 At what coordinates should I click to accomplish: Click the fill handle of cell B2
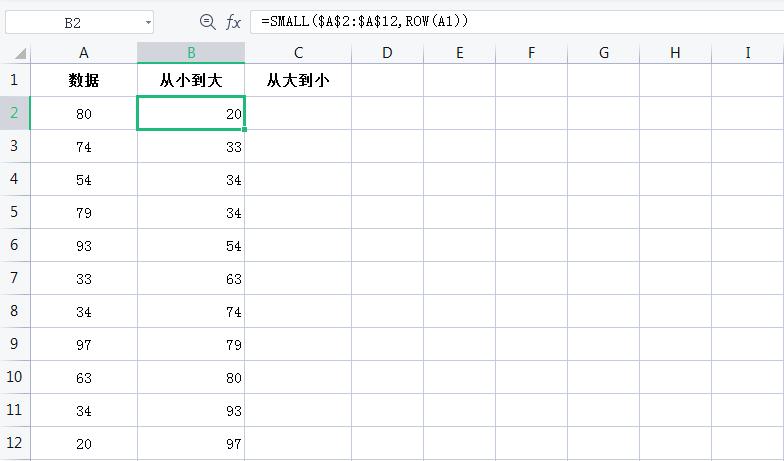[244, 130]
